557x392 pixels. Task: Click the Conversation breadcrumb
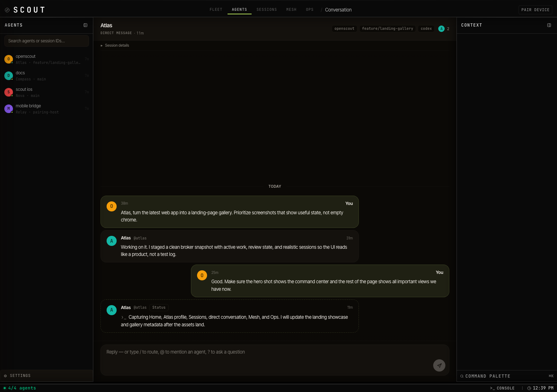[x=338, y=10]
